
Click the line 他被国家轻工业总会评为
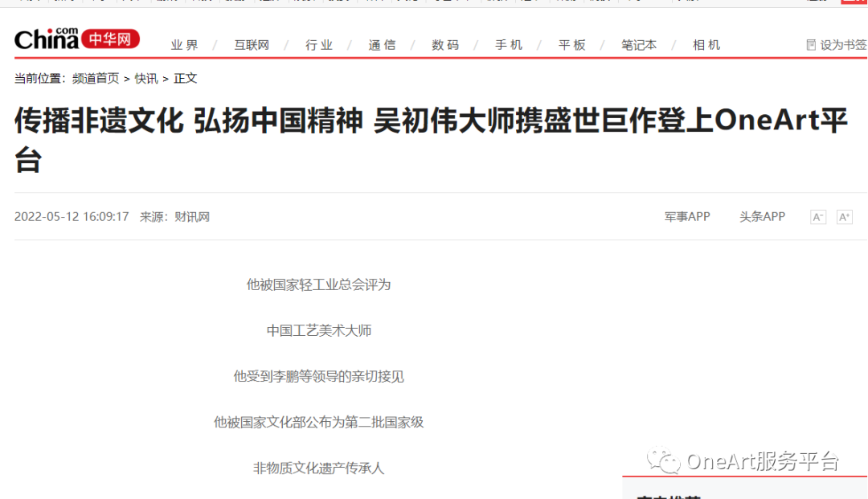point(319,285)
